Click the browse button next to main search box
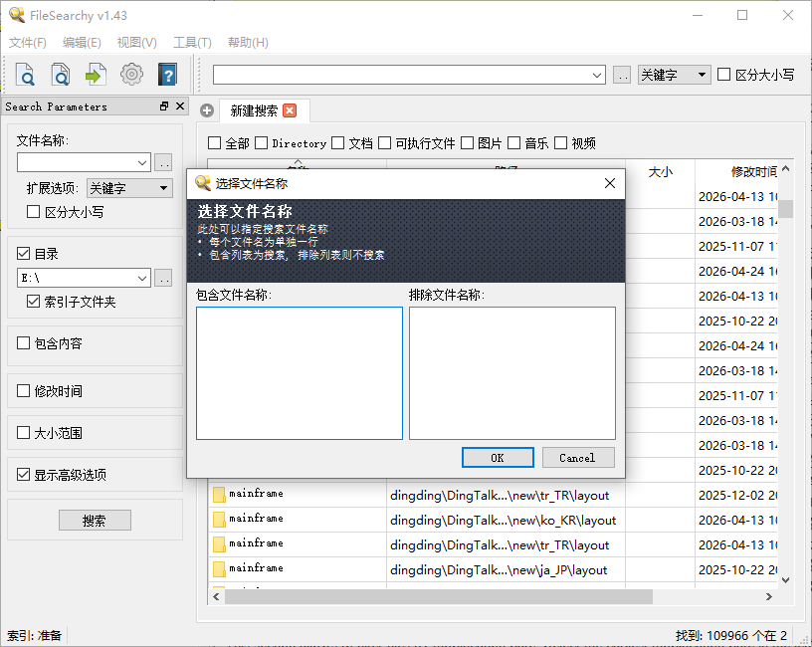This screenshot has width=812, height=647. (621, 75)
